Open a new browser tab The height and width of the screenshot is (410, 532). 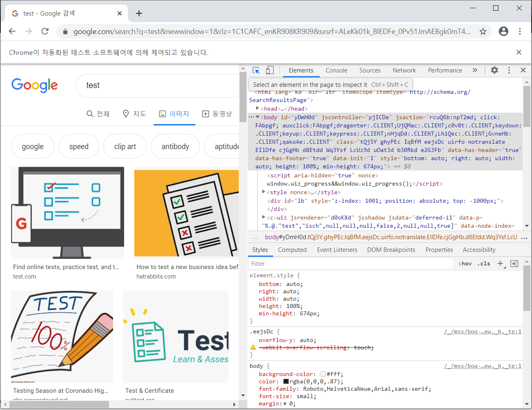139,14
